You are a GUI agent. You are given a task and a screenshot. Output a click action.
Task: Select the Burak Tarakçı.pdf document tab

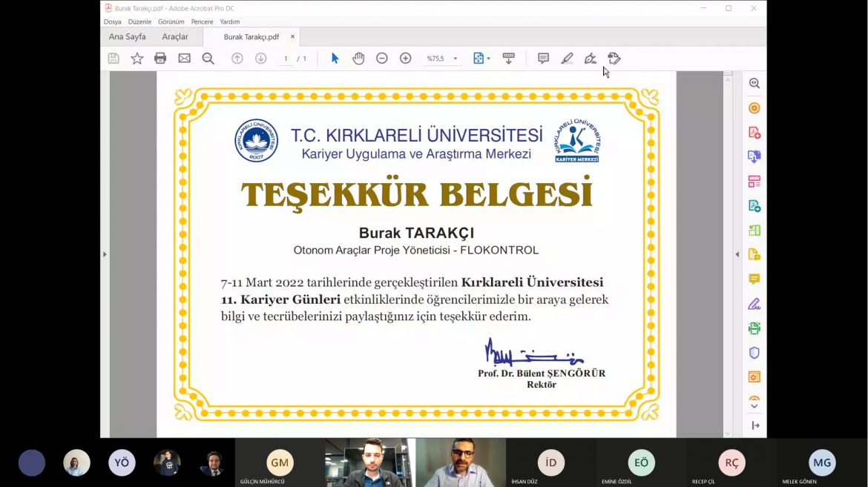coord(251,36)
